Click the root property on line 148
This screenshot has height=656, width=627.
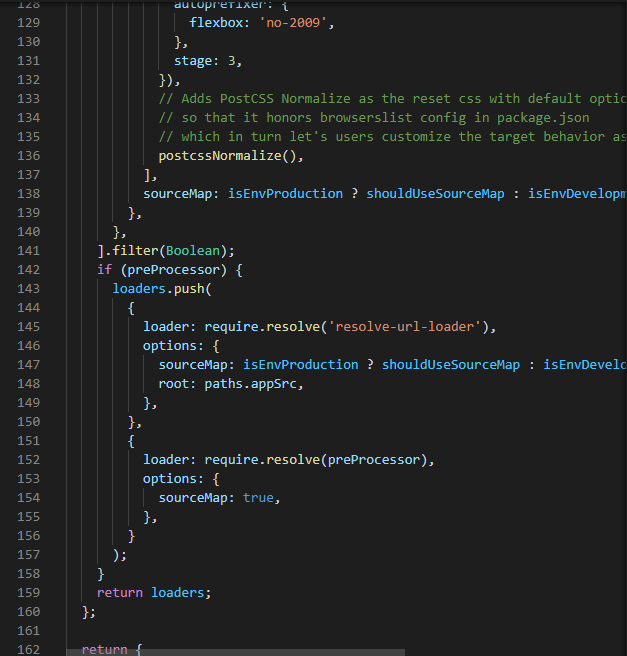pyautogui.click(x=173, y=384)
